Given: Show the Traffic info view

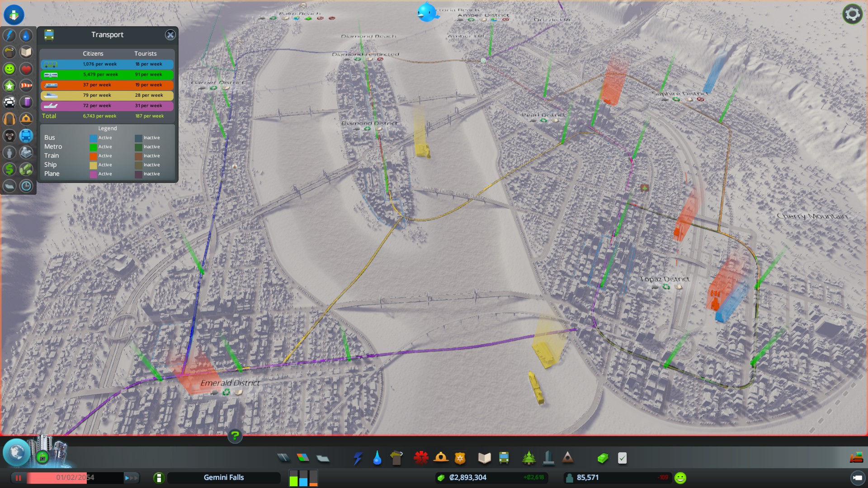Looking at the screenshot, I should tap(9, 102).
